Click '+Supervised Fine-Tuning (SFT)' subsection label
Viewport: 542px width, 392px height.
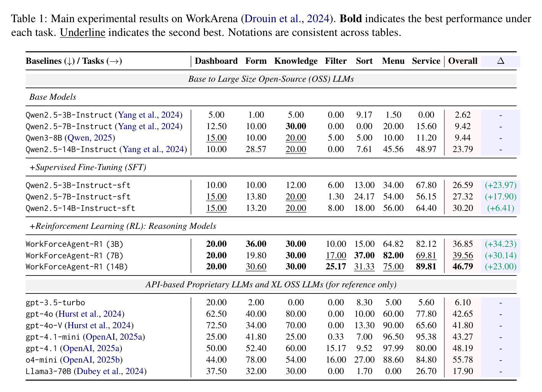88,167
